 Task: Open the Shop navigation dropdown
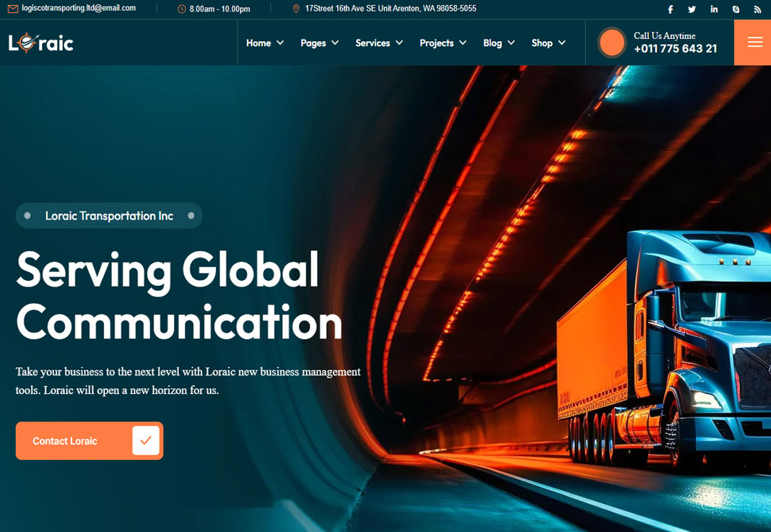tap(548, 43)
